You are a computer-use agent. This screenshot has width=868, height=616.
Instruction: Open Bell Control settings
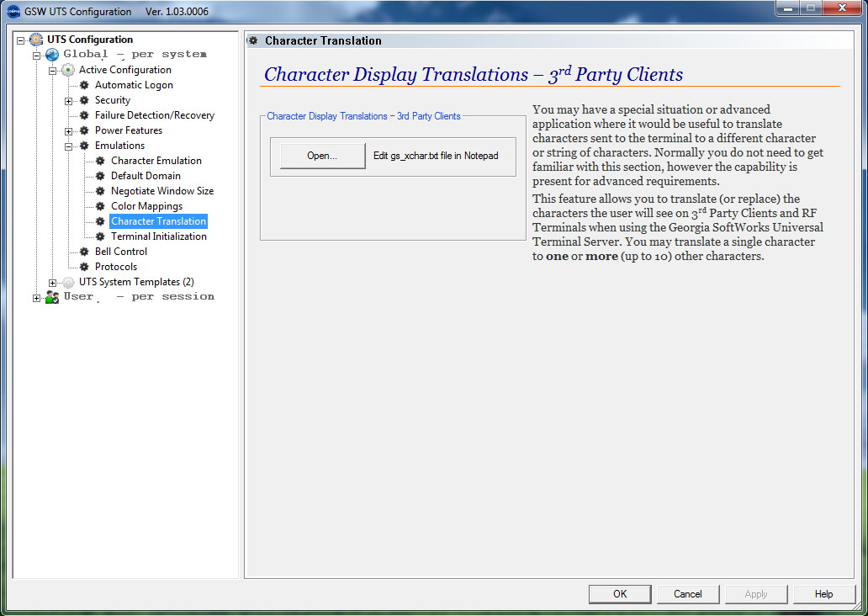tap(120, 252)
